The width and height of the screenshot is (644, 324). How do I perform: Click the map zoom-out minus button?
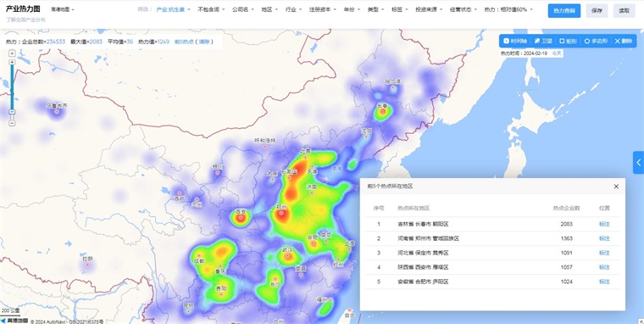coord(13,123)
